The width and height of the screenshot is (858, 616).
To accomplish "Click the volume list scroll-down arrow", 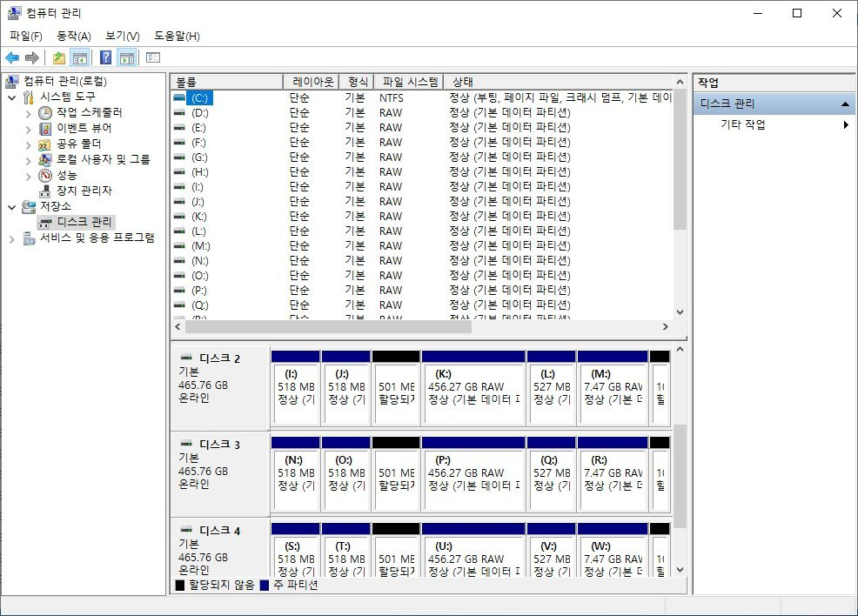I will pos(680,312).
